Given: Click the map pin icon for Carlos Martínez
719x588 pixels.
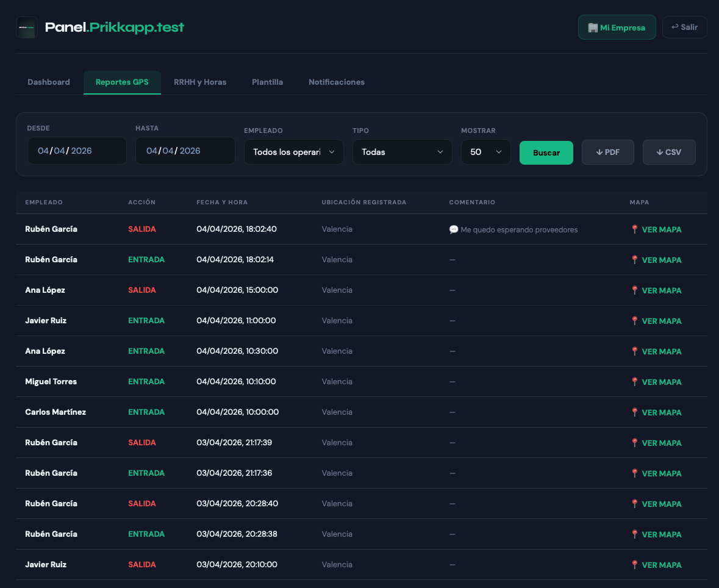Looking at the screenshot, I should tap(634, 412).
